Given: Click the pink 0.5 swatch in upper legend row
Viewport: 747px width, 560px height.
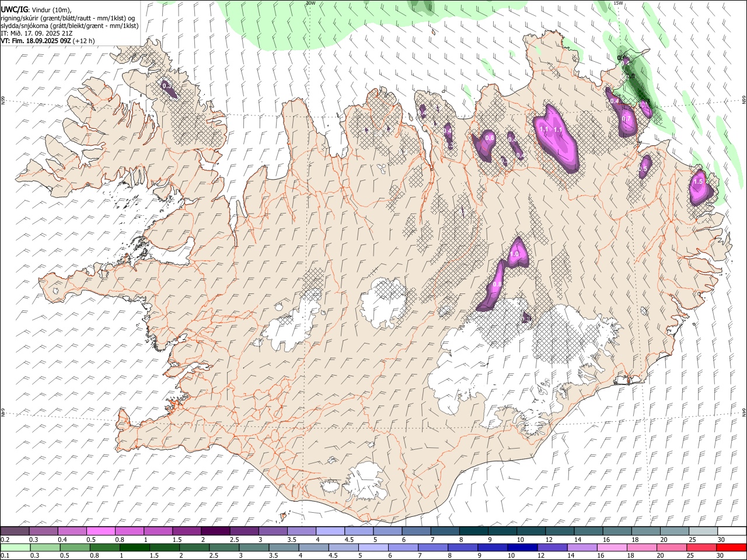Looking at the screenshot, I should point(100,531).
